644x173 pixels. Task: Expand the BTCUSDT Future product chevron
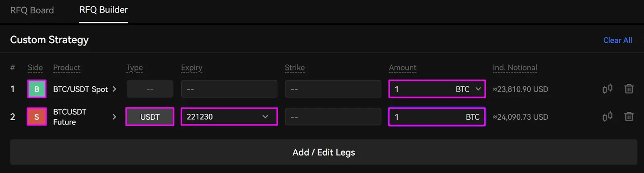(114, 117)
